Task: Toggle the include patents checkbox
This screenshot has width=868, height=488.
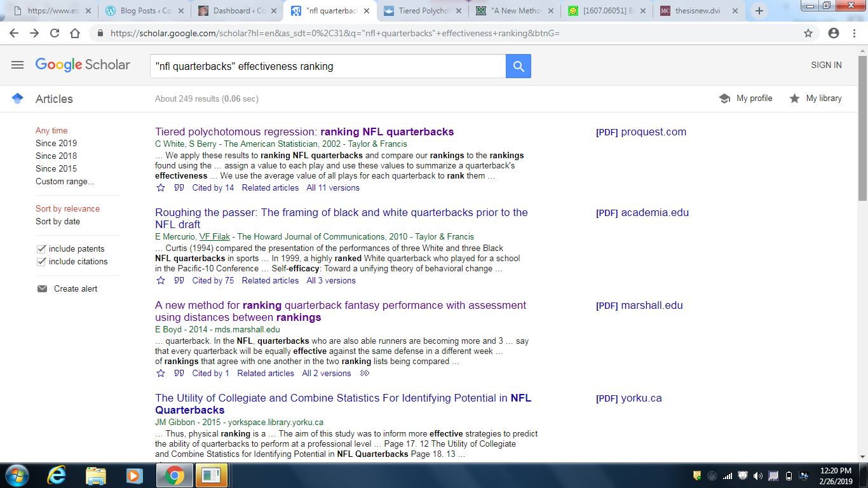Action: coord(41,249)
